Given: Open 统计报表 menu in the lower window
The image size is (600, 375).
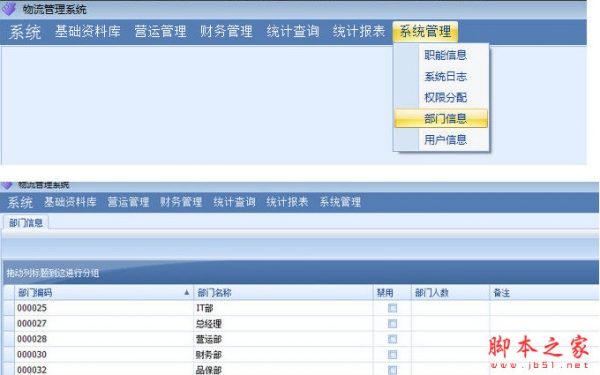Looking at the screenshot, I should pyautogui.click(x=287, y=202).
